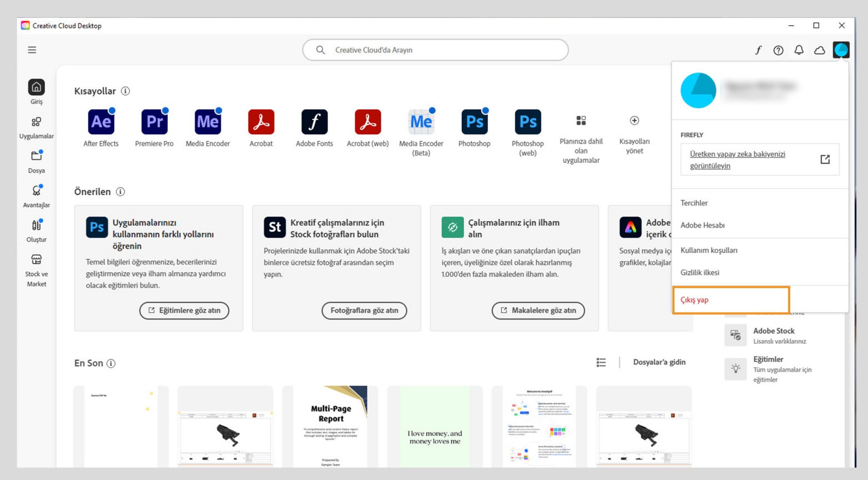This screenshot has height=480, width=868.
Task: Select Adobe Hesabı from profile menu
Action: click(703, 225)
